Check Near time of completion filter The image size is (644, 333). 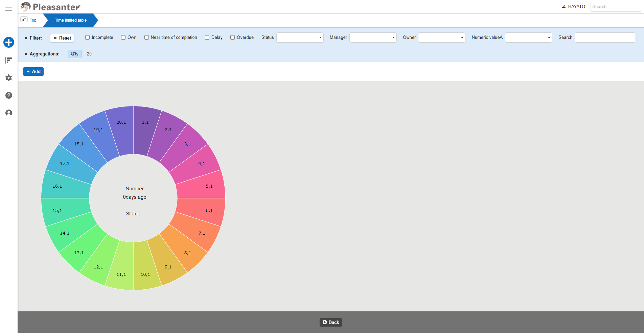146,38
